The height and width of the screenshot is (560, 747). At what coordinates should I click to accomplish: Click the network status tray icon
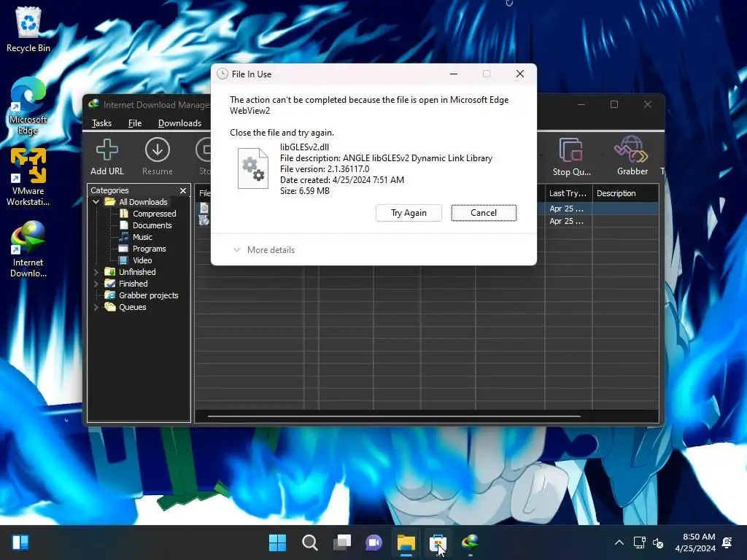(639, 542)
